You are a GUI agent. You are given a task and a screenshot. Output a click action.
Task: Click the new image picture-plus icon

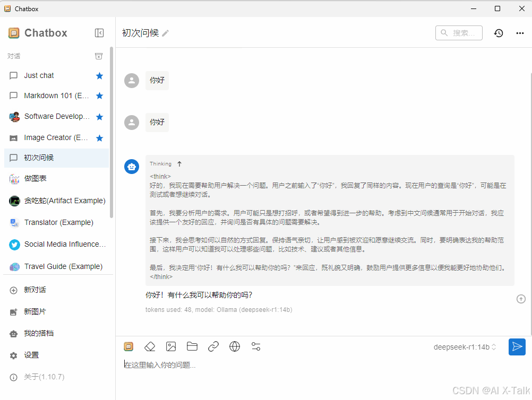pos(14,312)
